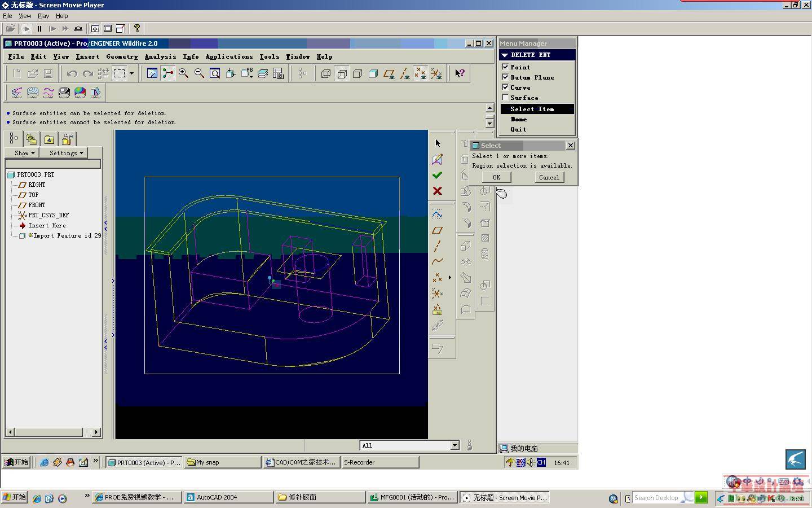Viewport: 812px width, 508px height.
Task: Toggle the Point checkbox in DELETE ENT
Action: pos(505,67)
